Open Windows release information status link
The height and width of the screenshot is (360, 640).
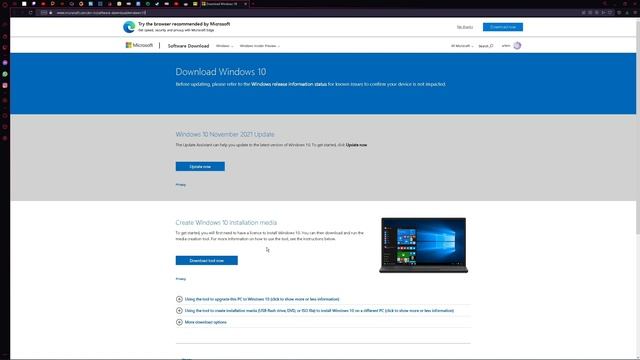click(x=289, y=84)
